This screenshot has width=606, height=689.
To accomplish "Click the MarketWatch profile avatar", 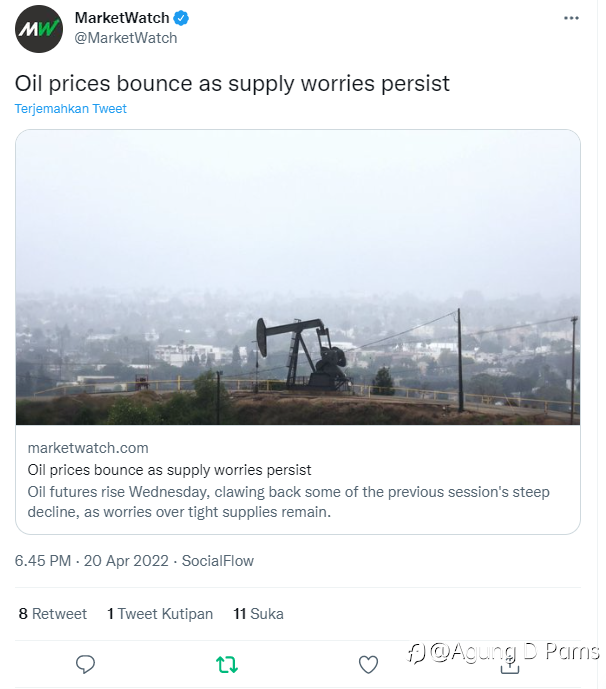I will (39, 28).
